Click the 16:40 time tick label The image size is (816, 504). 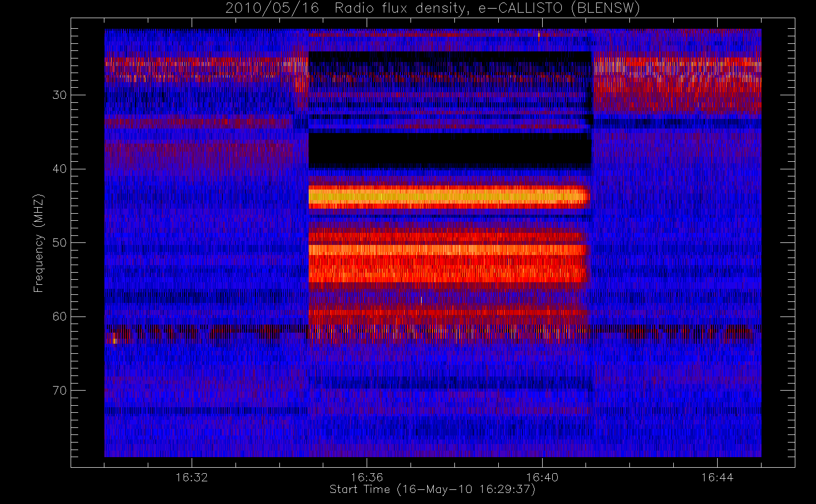coord(542,477)
